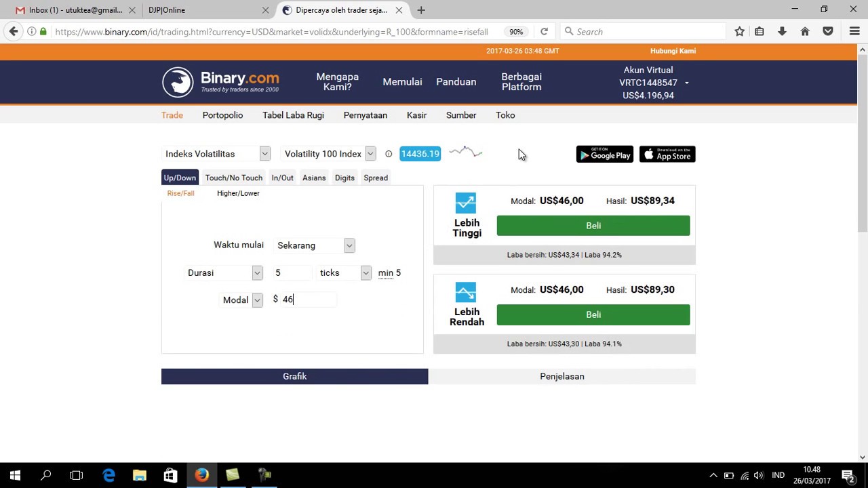Close the Gmail Inbox tab

point(132,10)
